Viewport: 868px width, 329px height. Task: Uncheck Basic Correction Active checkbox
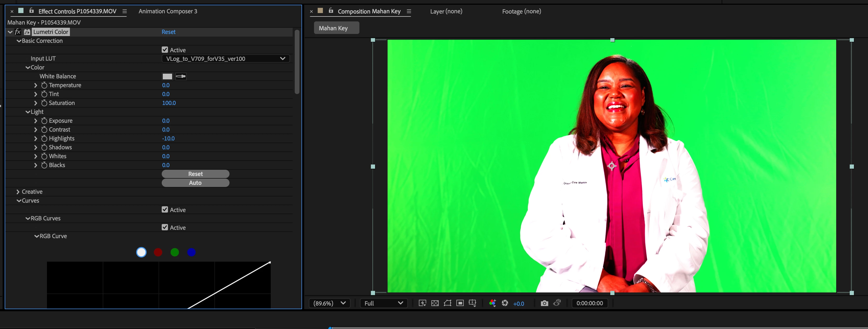(165, 50)
